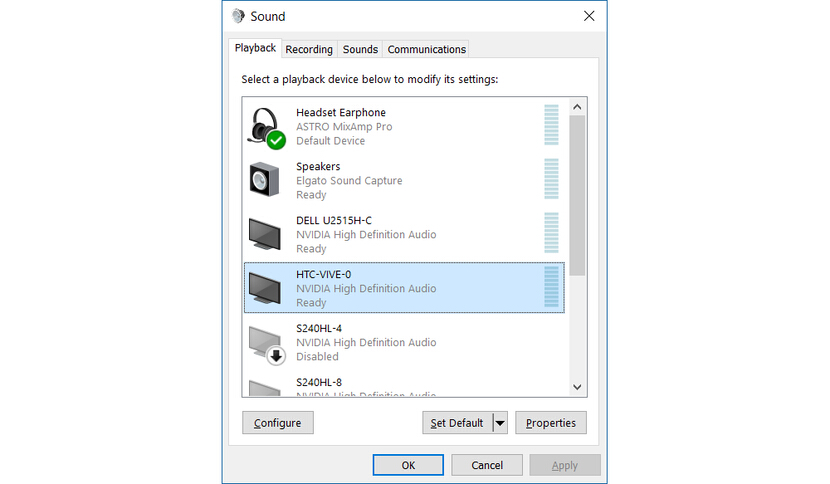Switch to the Recording tab
Viewport: 830px width, 484px height.
tap(309, 49)
